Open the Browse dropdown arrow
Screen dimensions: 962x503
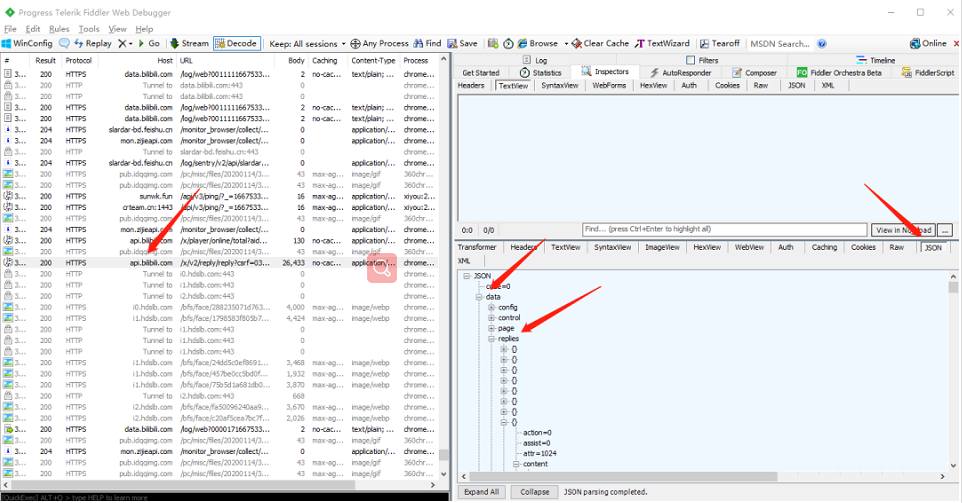click(x=566, y=44)
